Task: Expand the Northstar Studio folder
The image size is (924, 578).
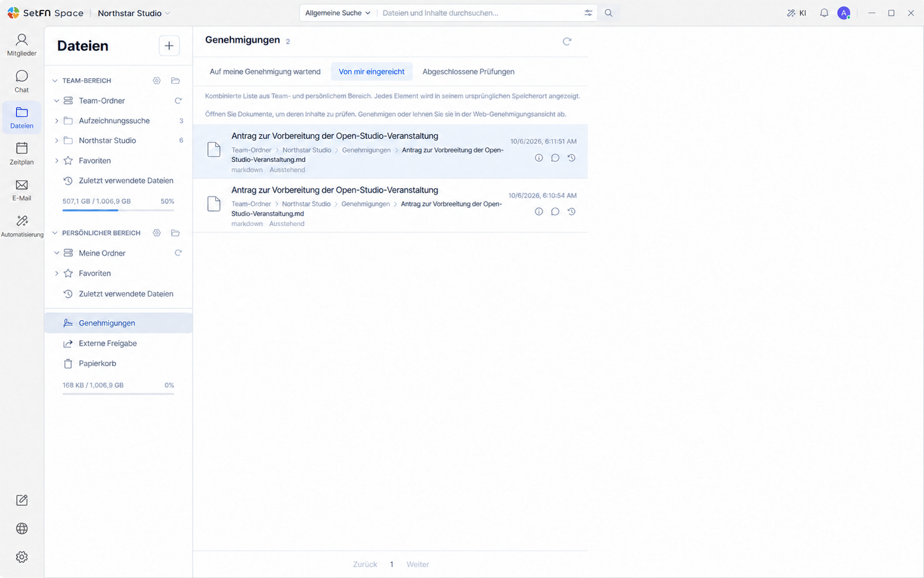Action: click(57, 140)
